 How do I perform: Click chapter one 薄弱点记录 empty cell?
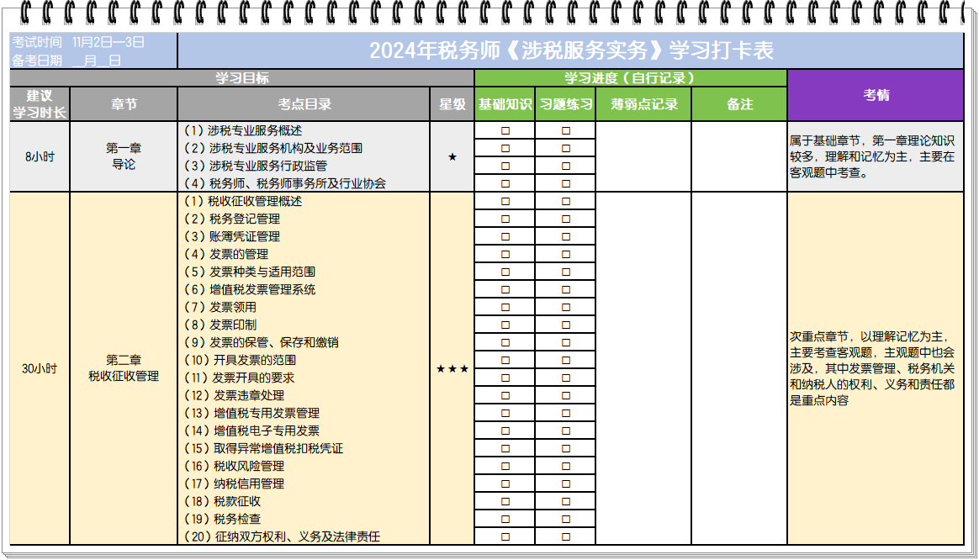pyautogui.click(x=643, y=156)
